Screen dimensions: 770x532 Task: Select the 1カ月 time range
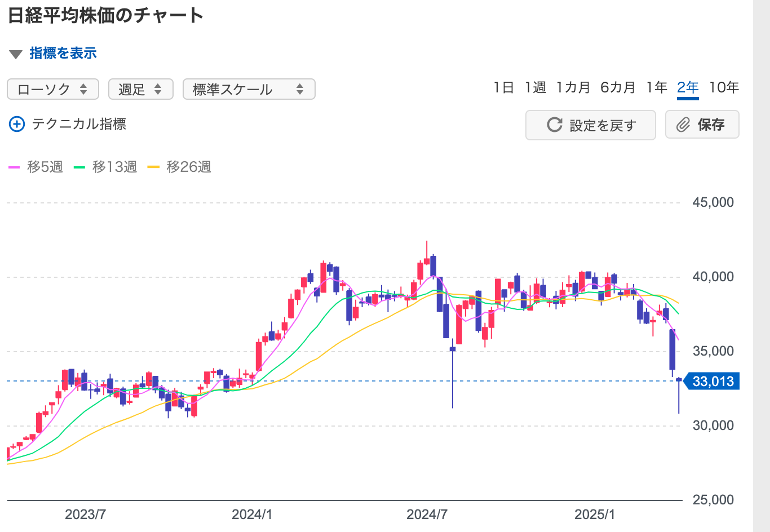(573, 87)
